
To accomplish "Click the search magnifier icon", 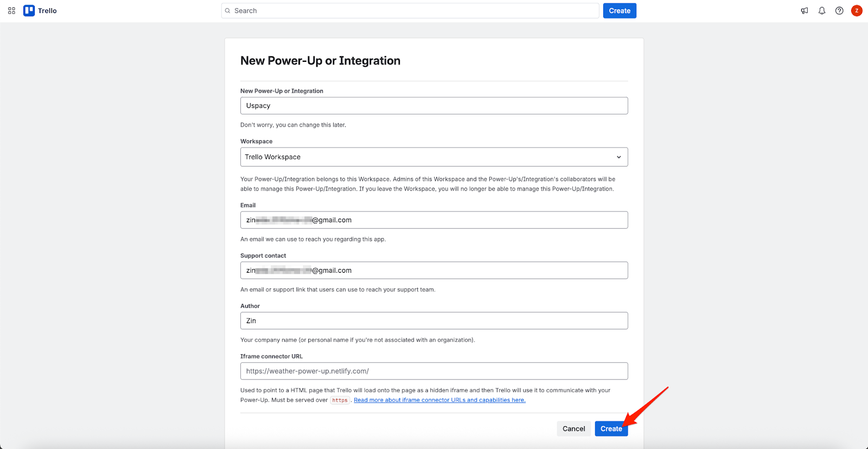I will click(x=228, y=11).
